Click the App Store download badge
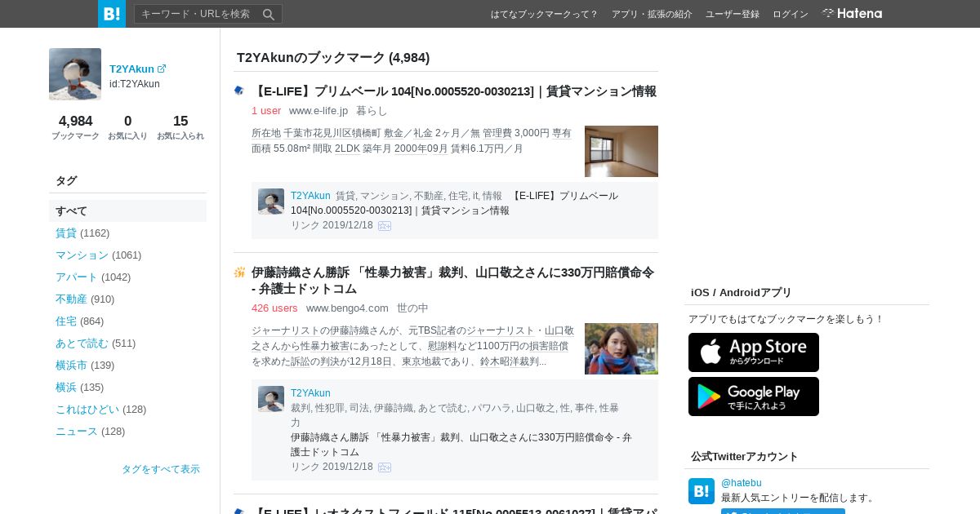980x514 pixels. pyautogui.click(x=754, y=352)
